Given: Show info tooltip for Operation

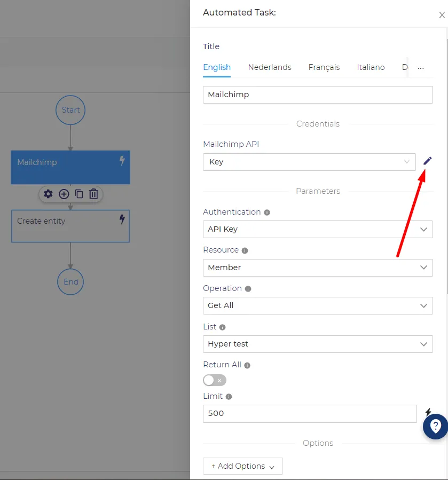Looking at the screenshot, I should [248, 289].
